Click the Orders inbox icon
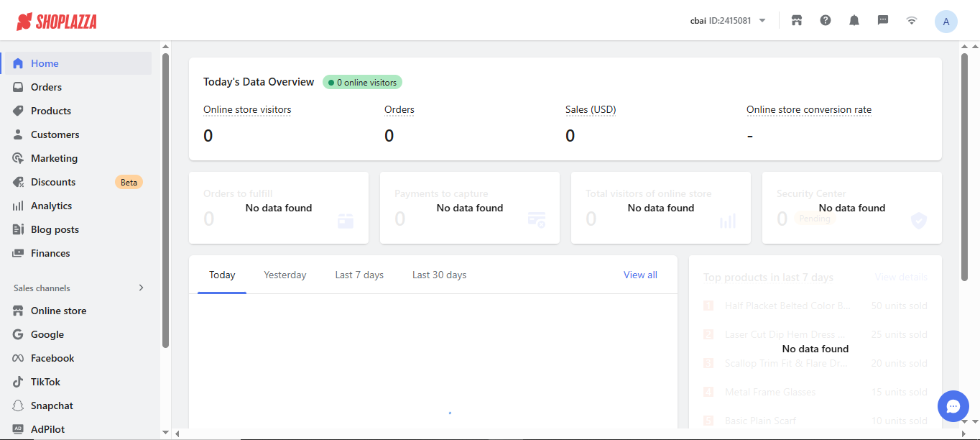This screenshot has width=980, height=440. [x=18, y=87]
